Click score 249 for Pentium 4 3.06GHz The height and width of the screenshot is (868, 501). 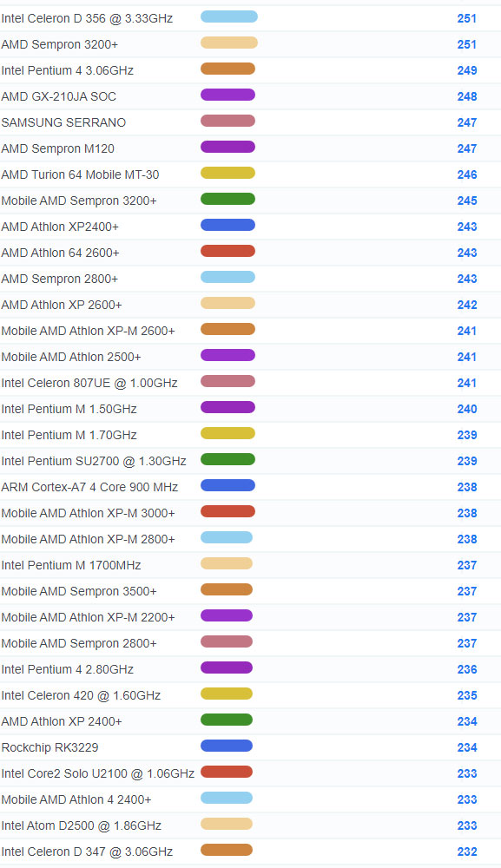click(x=466, y=70)
